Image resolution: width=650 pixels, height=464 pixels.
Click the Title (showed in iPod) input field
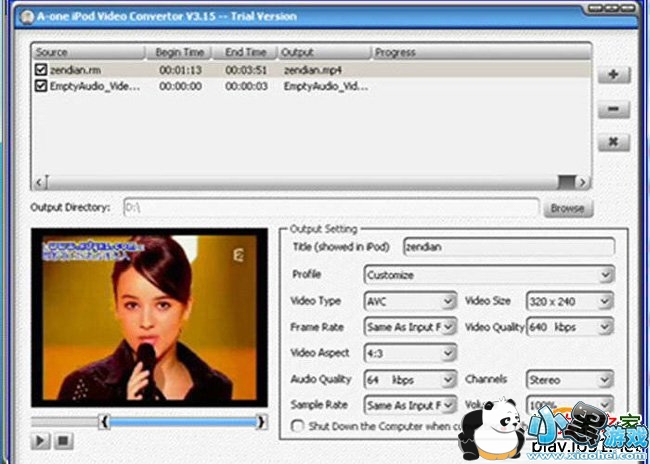[x=509, y=247]
